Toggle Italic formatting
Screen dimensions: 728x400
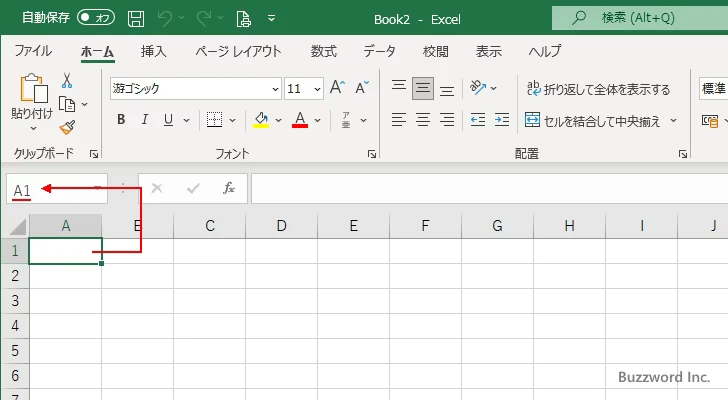click(x=144, y=120)
